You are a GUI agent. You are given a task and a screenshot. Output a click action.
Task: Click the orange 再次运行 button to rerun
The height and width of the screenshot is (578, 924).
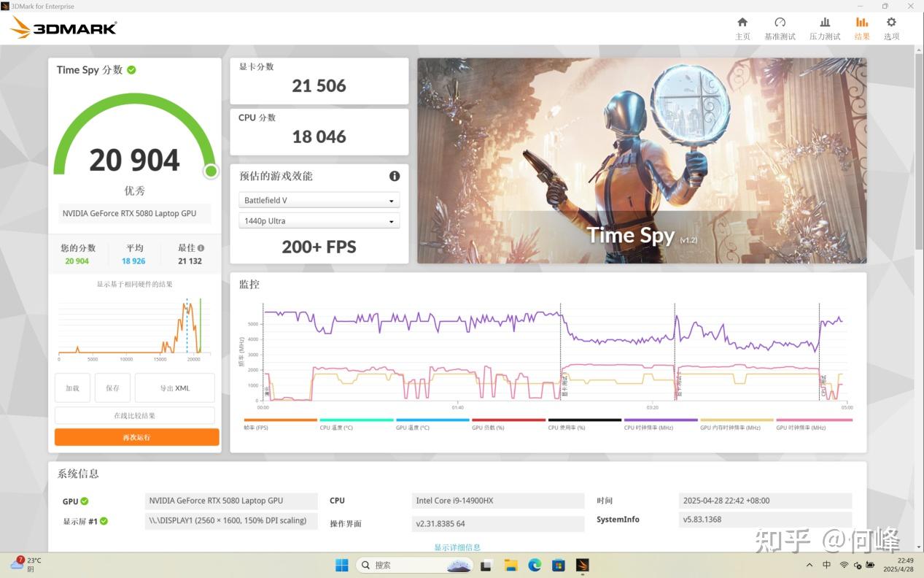(x=136, y=436)
